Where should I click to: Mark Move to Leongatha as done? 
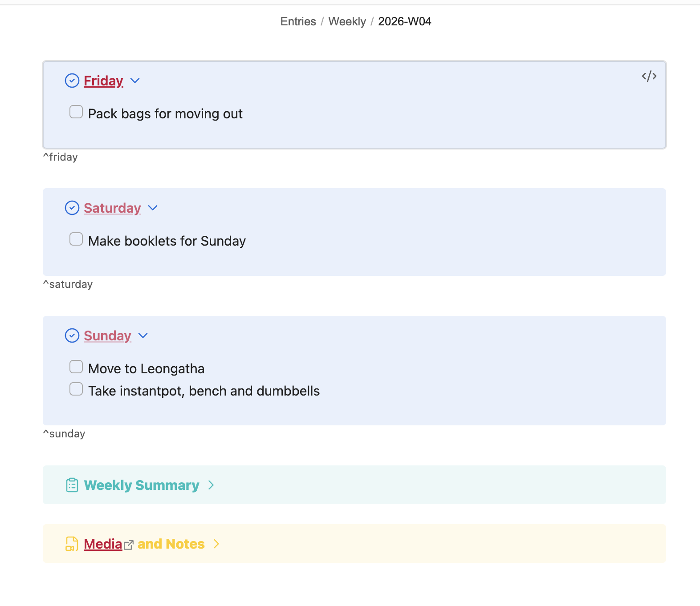click(76, 367)
